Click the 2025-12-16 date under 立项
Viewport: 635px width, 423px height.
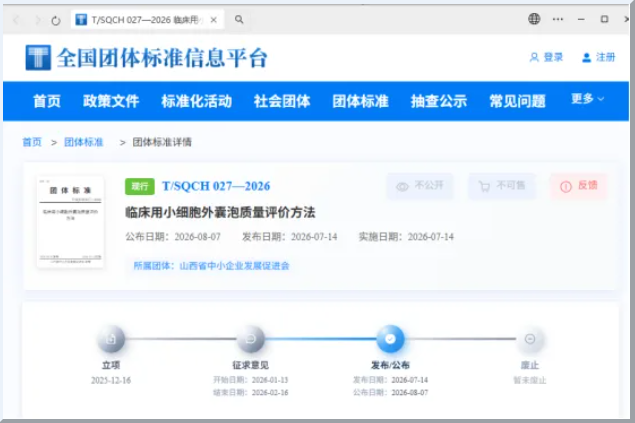tap(111, 380)
